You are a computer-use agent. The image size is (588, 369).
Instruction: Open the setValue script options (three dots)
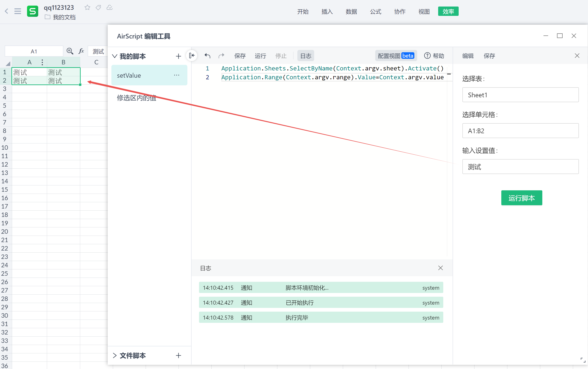click(x=177, y=75)
